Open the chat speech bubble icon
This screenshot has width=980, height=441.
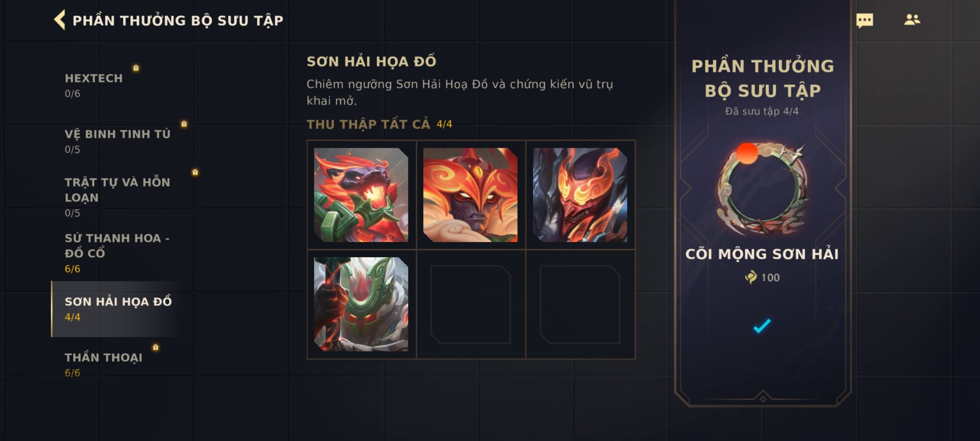pyautogui.click(x=864, y=20)
